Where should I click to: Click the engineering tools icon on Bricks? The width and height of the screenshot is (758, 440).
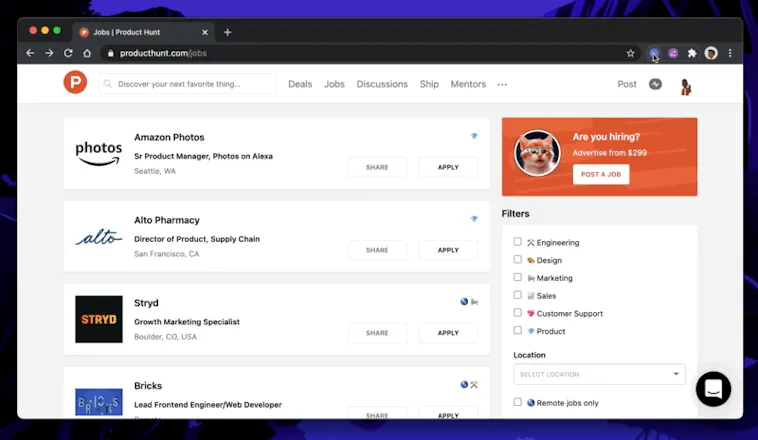[x=474, y=384]
